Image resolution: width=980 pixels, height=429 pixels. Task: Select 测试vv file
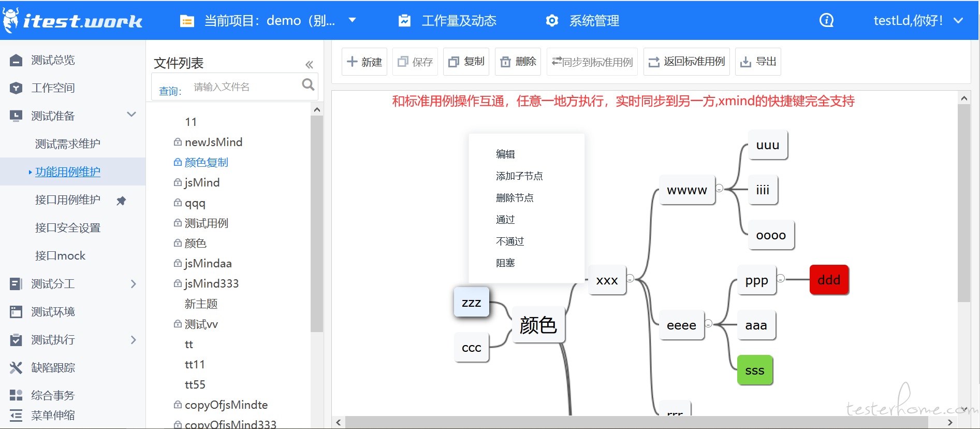tap(201, 324)
